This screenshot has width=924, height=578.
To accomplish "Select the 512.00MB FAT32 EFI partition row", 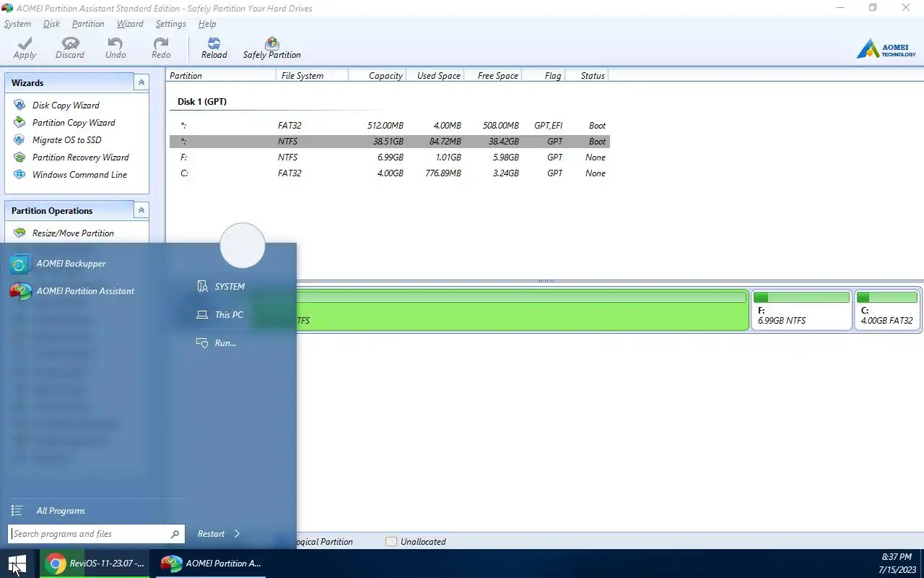I will point(390,126).
